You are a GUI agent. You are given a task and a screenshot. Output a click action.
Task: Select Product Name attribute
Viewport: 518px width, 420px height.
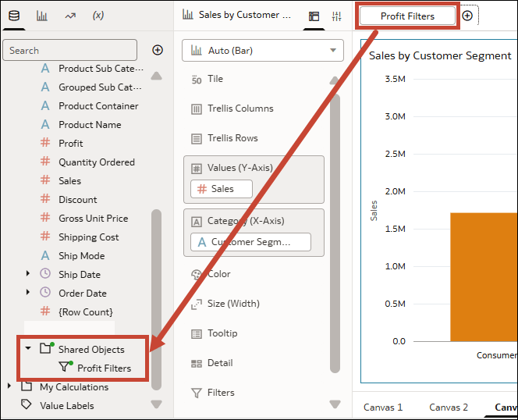tap(90, 125)
